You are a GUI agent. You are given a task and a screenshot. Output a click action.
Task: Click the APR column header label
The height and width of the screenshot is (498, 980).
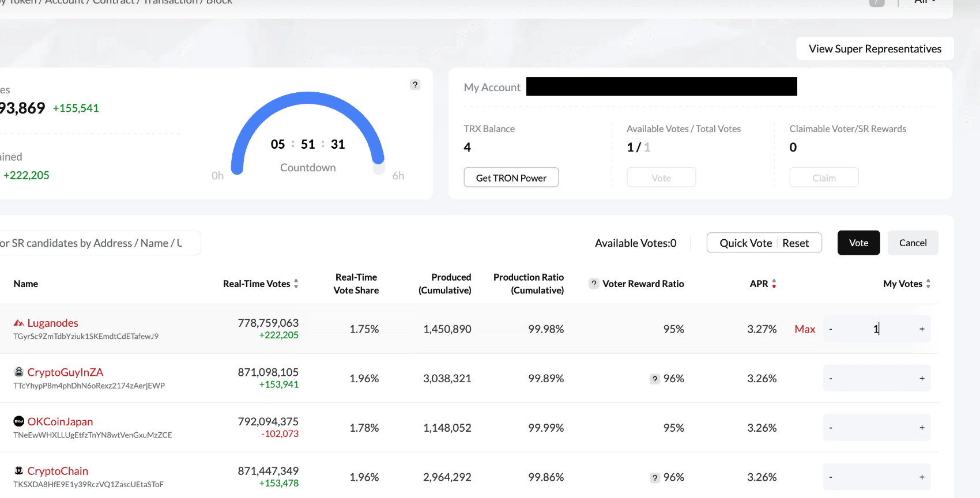click(x=759, y=284)
